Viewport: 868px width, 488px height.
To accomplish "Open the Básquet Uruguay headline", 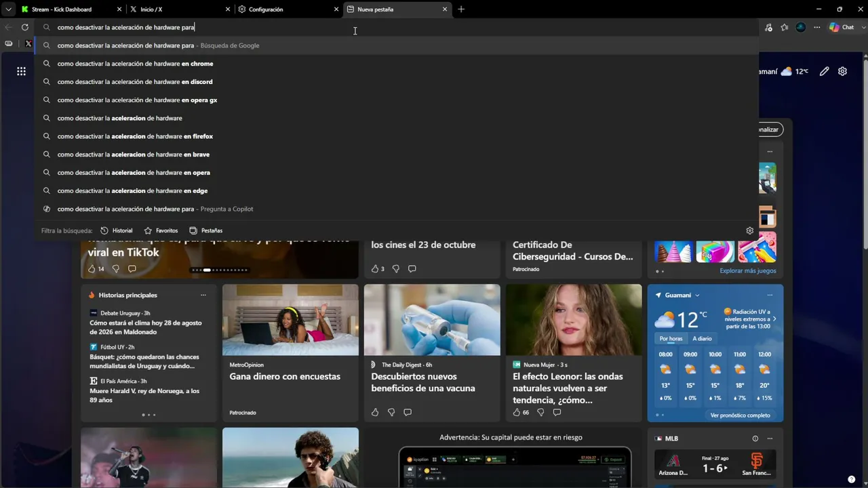I will [x=144, y=361].
